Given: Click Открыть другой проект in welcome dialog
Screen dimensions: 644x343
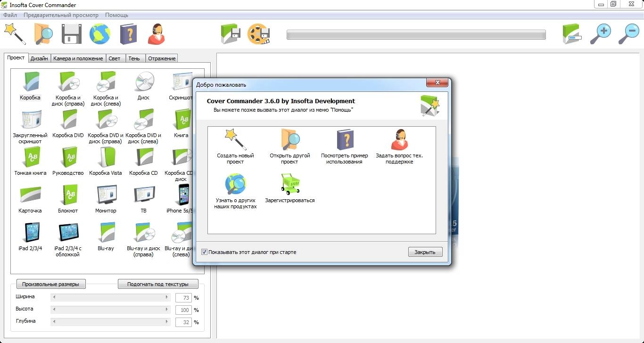Looking at the screenshot, I should point(289,147).
